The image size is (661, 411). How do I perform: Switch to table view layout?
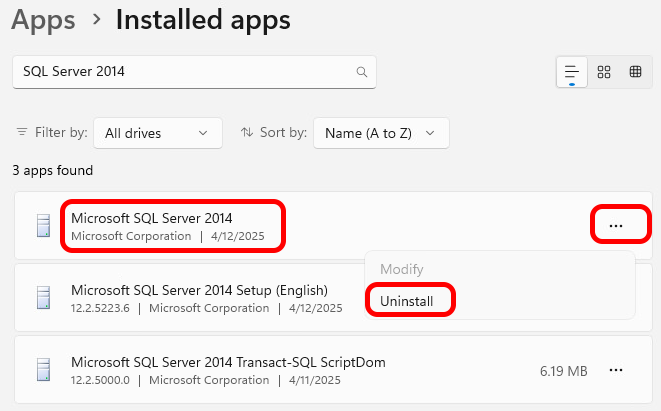pos(635,72)
